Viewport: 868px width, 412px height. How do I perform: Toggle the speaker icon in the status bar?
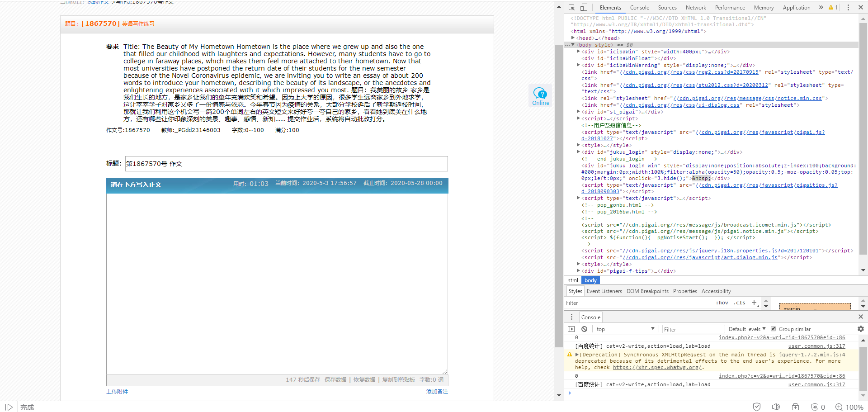click(776, 407)
